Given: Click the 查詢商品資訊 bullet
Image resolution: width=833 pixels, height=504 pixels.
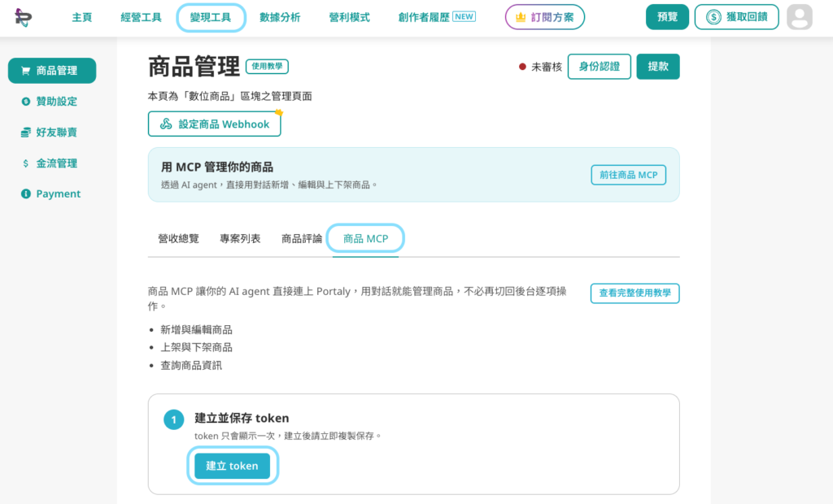Looking at the screenshot, I should coord(191,365).
